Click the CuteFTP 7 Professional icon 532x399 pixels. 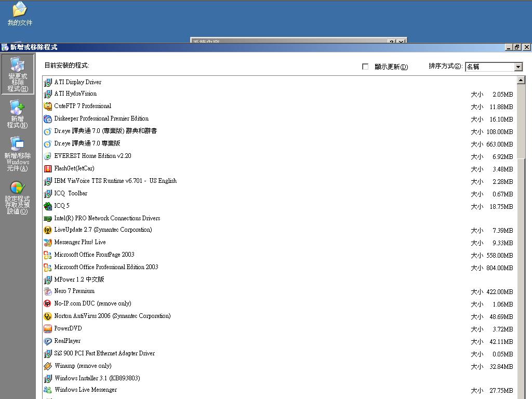tap(48, 106)
